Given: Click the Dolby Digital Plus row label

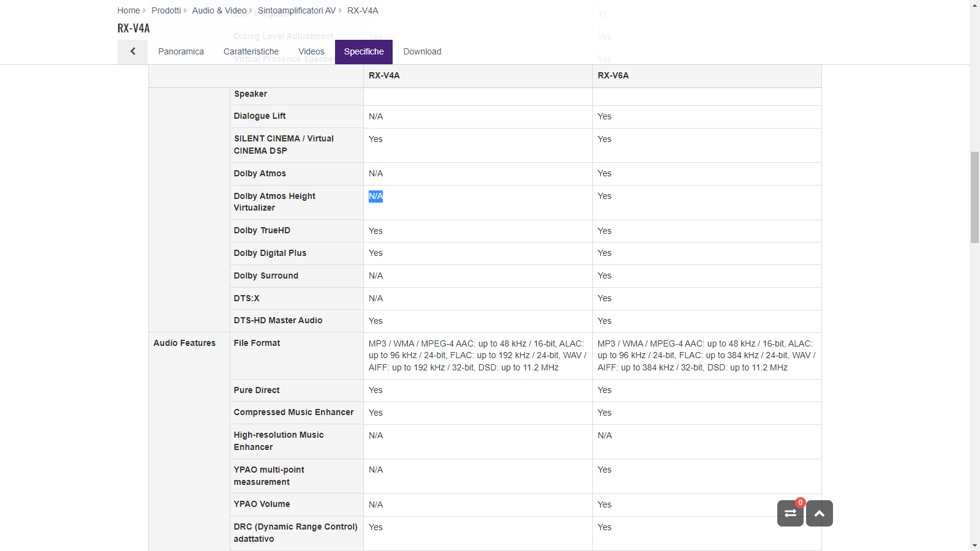Looking at the screenshot, I should coord(270,253).
